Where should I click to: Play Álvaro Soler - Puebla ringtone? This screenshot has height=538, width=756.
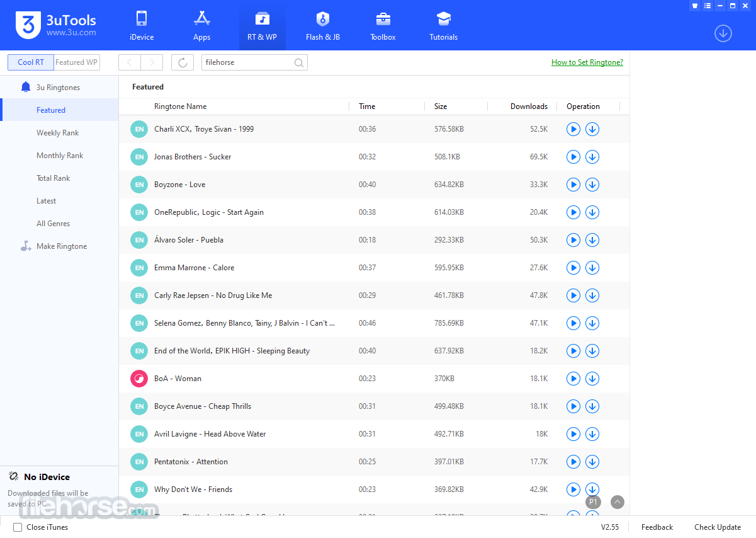coord(573,240)
